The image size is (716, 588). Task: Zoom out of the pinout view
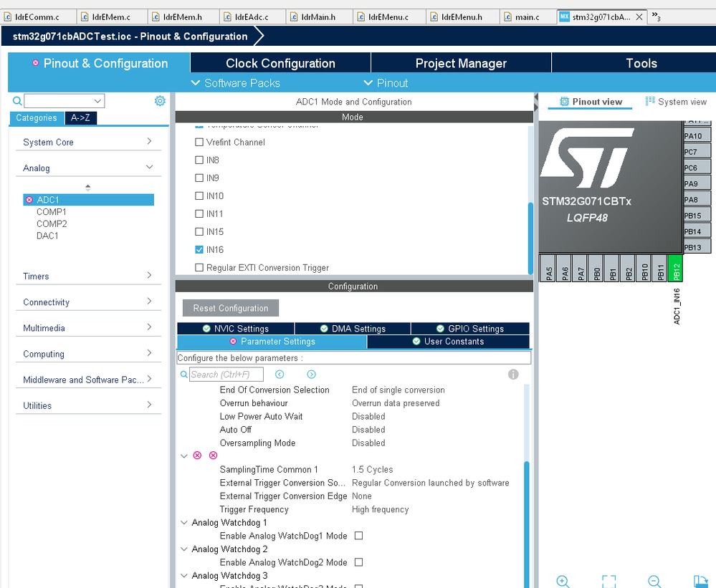654,581
